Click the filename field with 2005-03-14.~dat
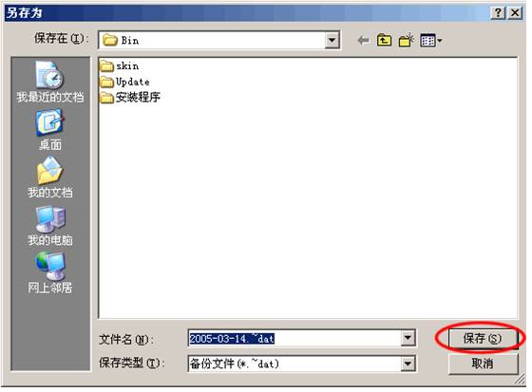This screenshot has height=392, width=532. pyautogui.click(x=294, y=338)
